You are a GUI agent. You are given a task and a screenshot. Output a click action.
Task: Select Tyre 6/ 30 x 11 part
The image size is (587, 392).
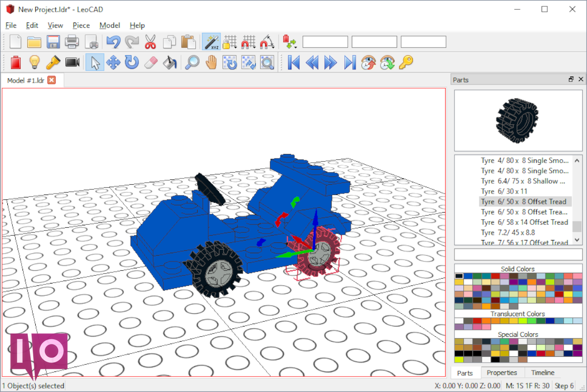[524, 191]
